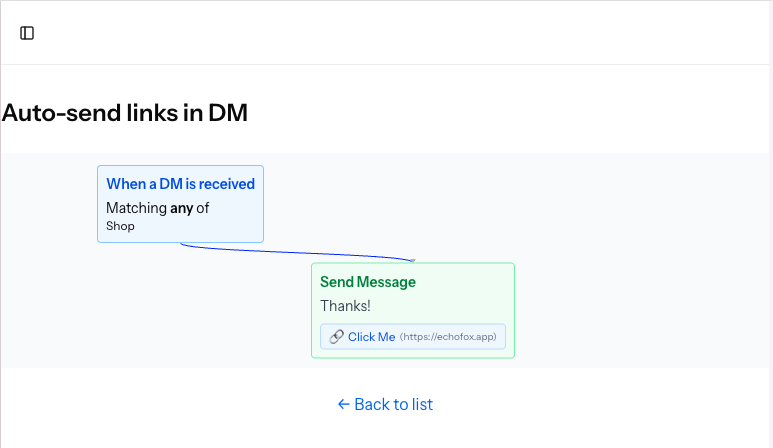Click the empty header bar right of the sidebar icon
The image size is (773, 448).
point(394,33)
